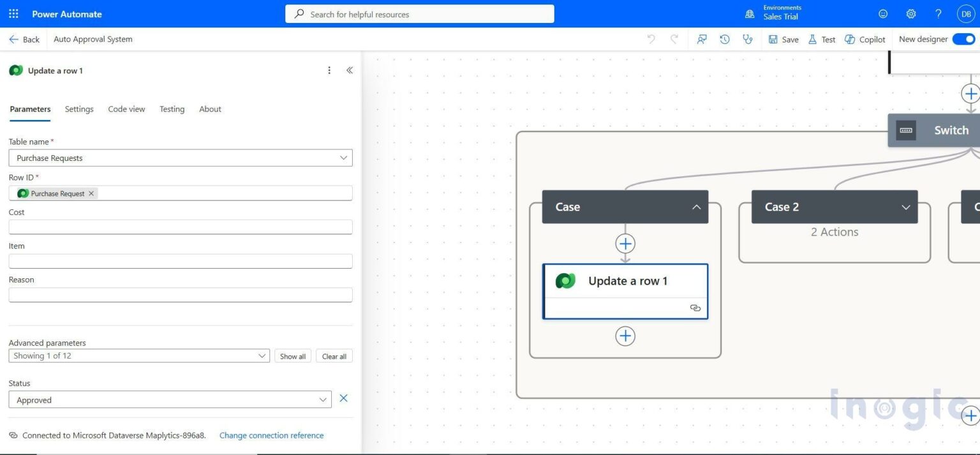Image resolution: width=980 pixels, height=455 pixels.
Task: Click into the Reason input field
Action: point(181,295)
